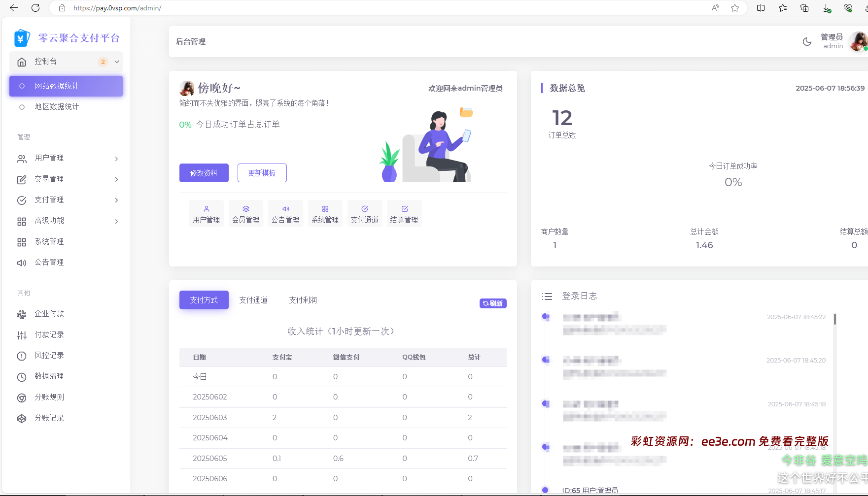The width and height of the screenshot is (868, 496).
Task: Click the 零云聚合支付平台 logo icon
Action: click(21, 37)
